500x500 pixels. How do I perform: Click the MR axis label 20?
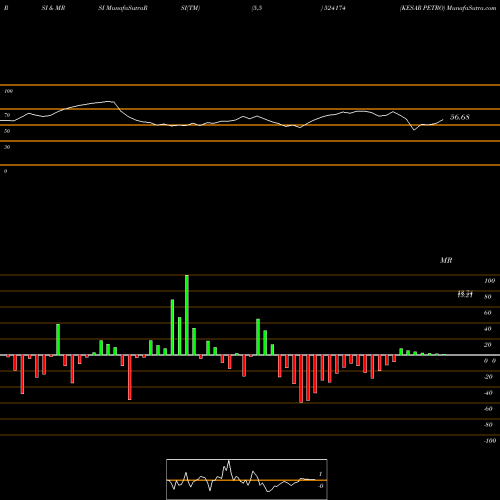click(x=488, y=345)
